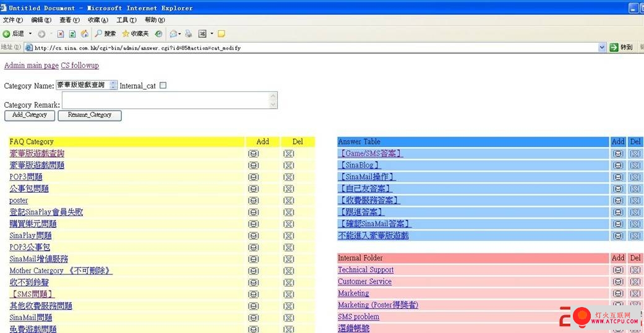The image size is (644, 333).
Task: Click the Del icon for 【SinaBlog】
Action: pyautogui.click(x=635, y=166)
